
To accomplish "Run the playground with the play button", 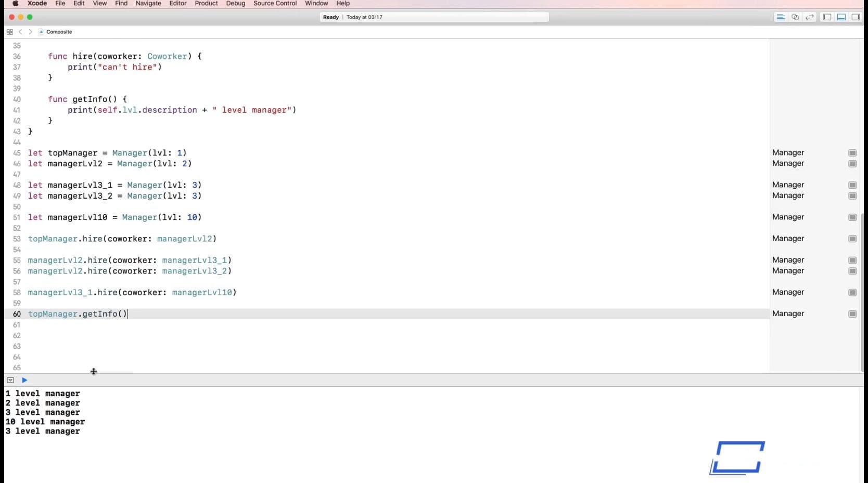I will coord(24,380).
